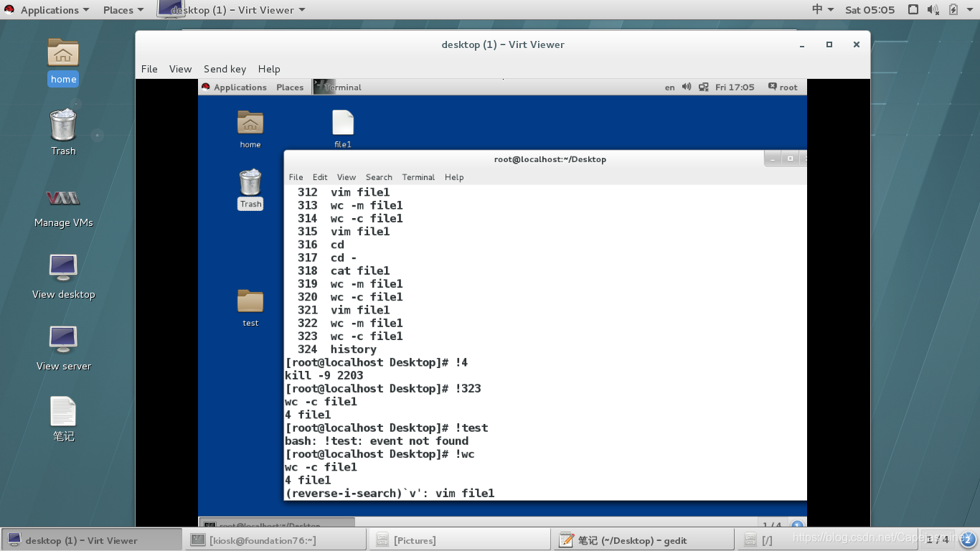Image resolution: width=980 pixels, height=551 pixels.
Task: Click guest clock Fri 17:05
Action: [x=735, y=87]
